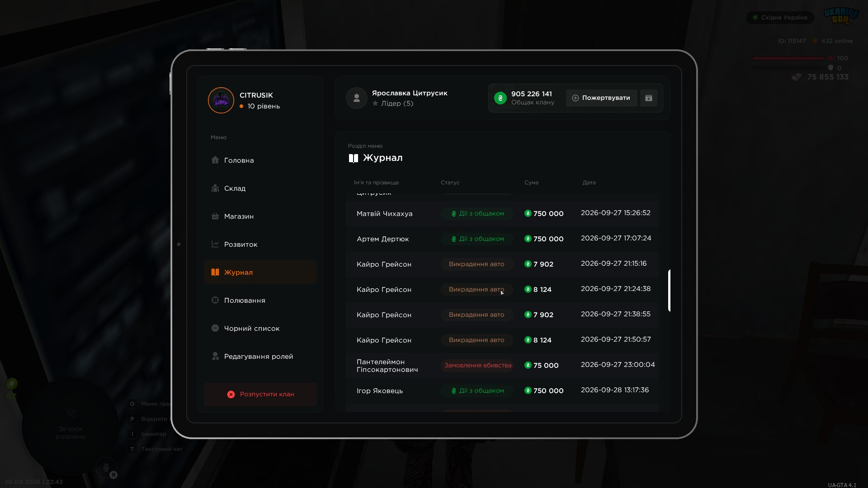Open Головна via its home icon
This screenshot has height=488, width=868.
[x=215, y=160]
